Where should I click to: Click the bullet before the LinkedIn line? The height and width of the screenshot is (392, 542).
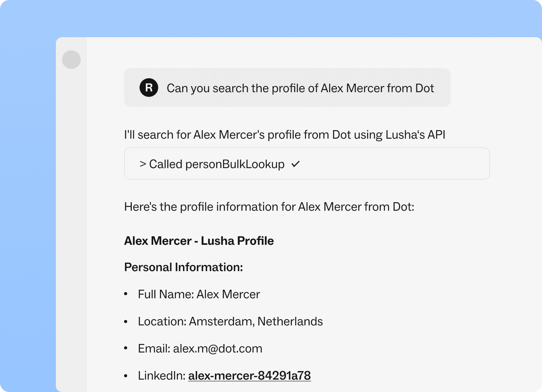point(126,375)
